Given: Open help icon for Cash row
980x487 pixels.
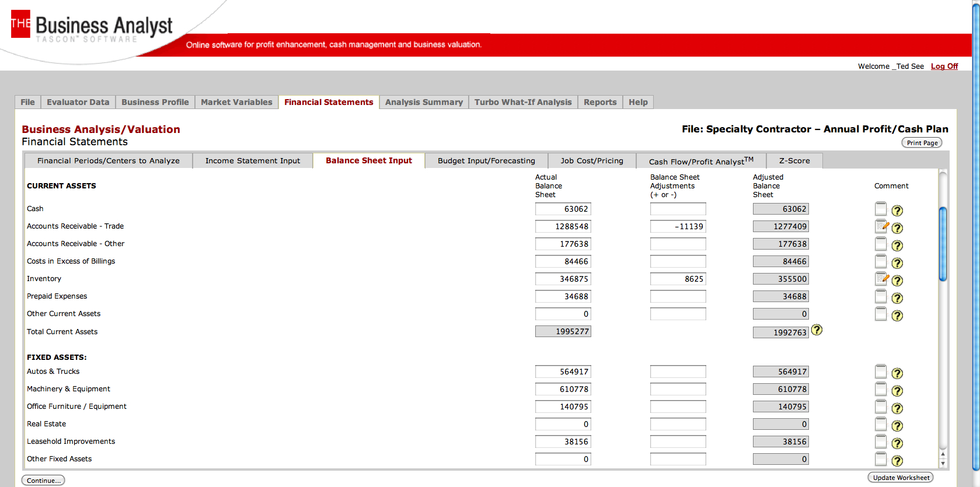Looking at the screenshot, I should click(897, 211).
